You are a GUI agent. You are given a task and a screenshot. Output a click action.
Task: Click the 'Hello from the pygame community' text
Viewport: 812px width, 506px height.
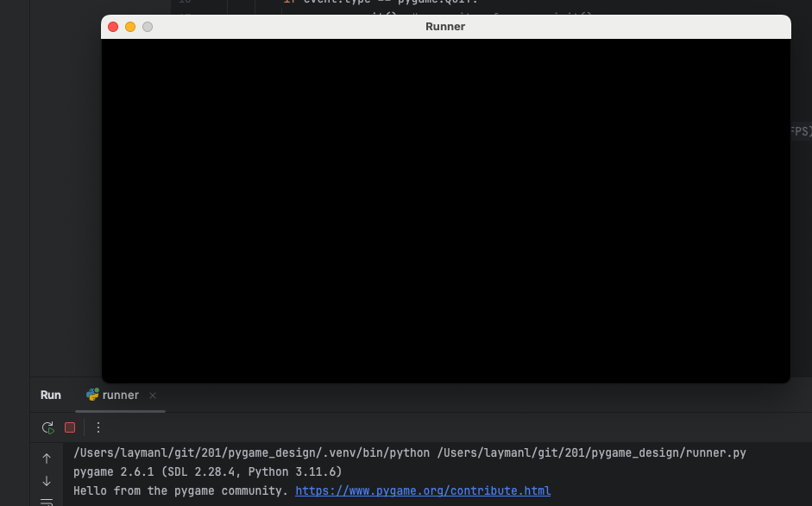[x=180, y=490]
